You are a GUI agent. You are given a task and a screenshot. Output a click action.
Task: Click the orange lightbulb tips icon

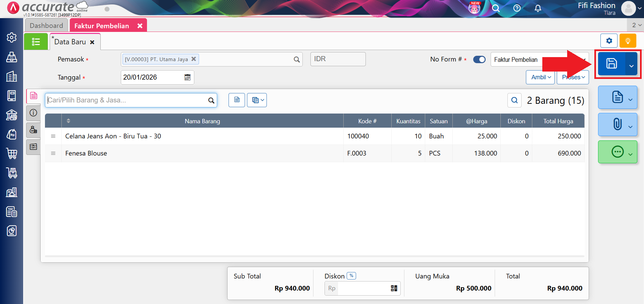pyautogui.click(x=628, y=41)
